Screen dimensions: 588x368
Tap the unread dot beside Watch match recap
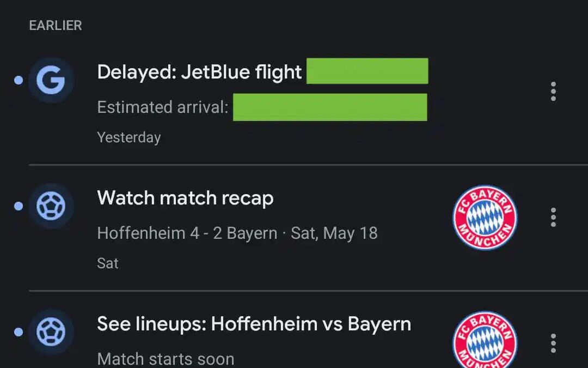[x=19, y=207]
